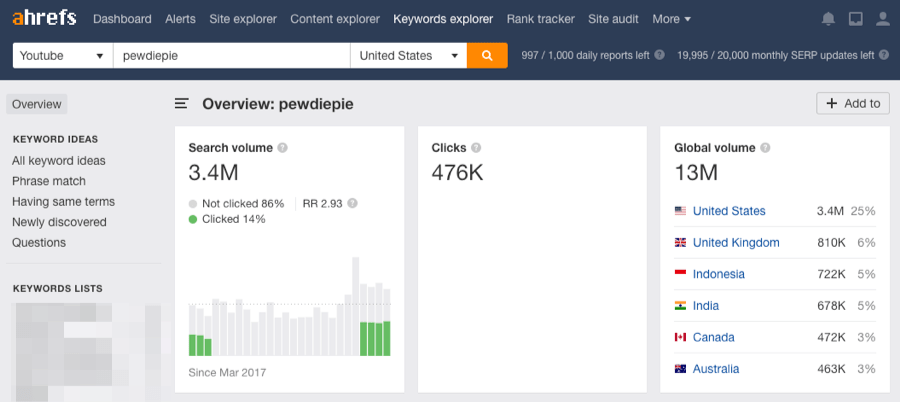The width and height of the screenshot is (900, 402).
Task: Expand the More menu in navigation
Action: click(x=672, y=19)
